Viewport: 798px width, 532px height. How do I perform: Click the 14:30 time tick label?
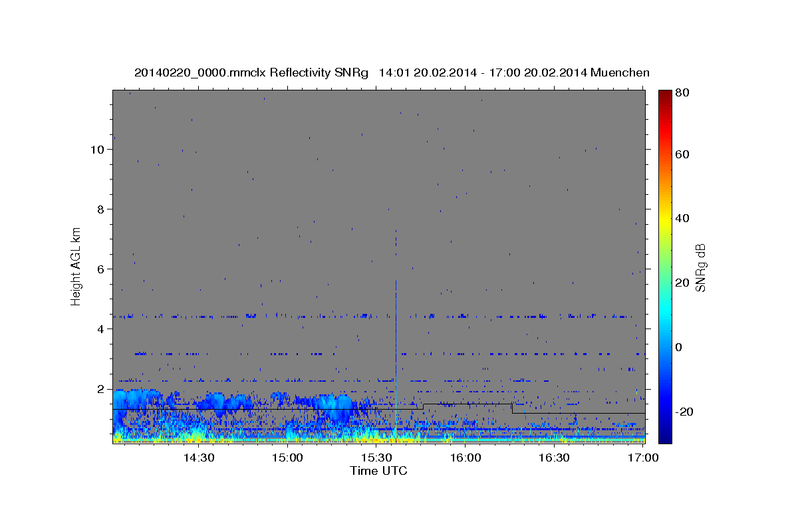pos(199,458)
